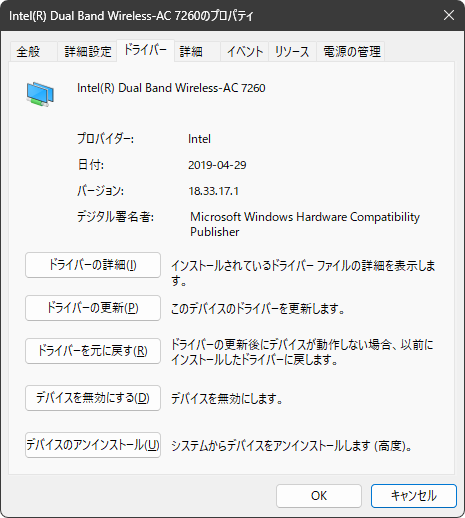This screenshot has width=465, height=518.
Task: Open the 詳細設定 tab
Action: click(x=87, y=52)
